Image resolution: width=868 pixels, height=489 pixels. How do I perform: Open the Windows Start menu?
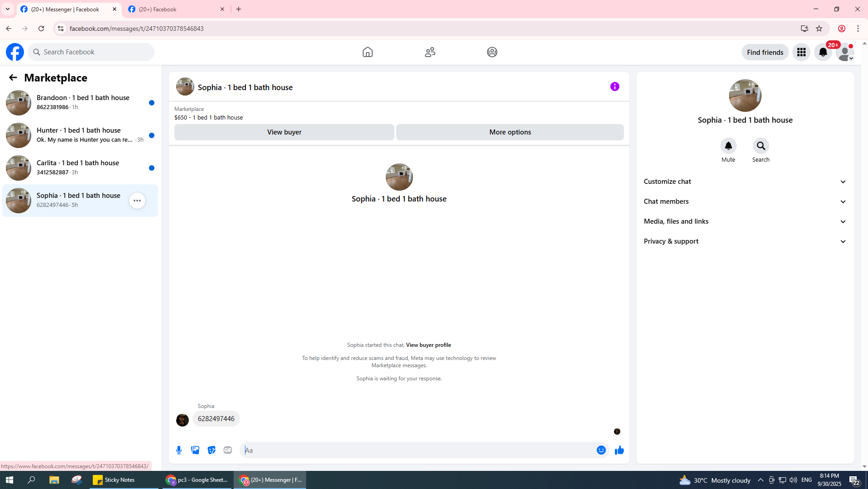(x=10, y=480)
